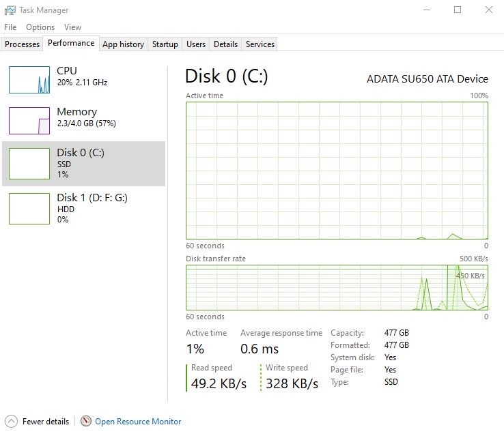Click the Task Manager title bar icon
The width and height of the screenshot is (504, 438).
tap(10, 10)
